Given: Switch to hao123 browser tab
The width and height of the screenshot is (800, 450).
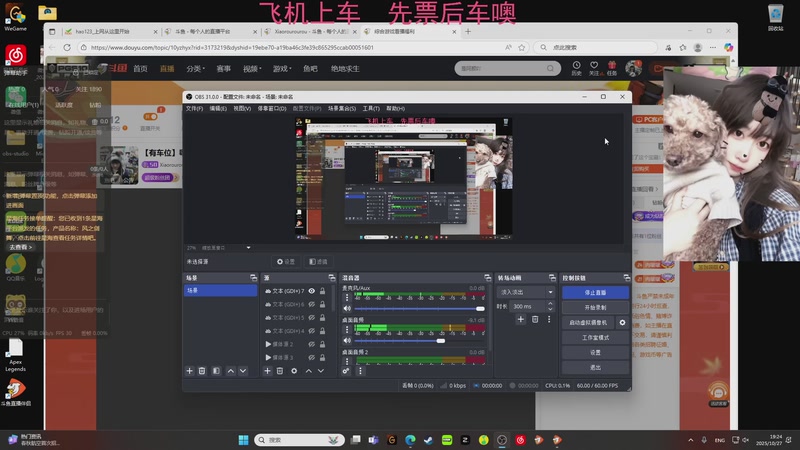Looking at the screenshot, I should coord(111,32).
